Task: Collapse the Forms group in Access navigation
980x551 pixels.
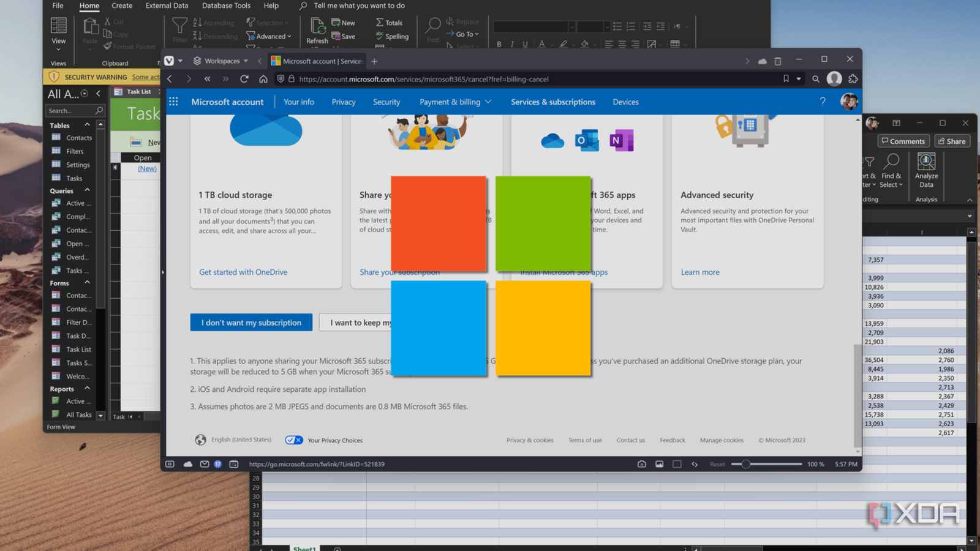Action: click(x=87, y=283)
